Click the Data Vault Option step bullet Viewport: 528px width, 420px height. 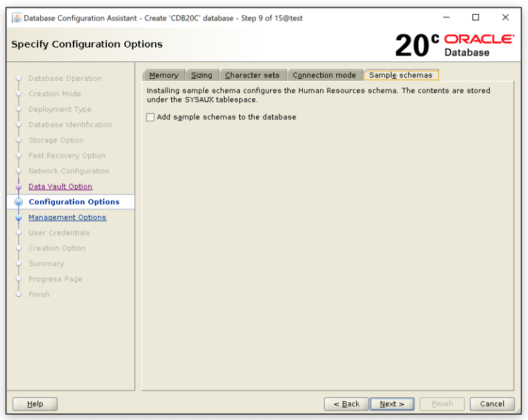coord(19,187)
